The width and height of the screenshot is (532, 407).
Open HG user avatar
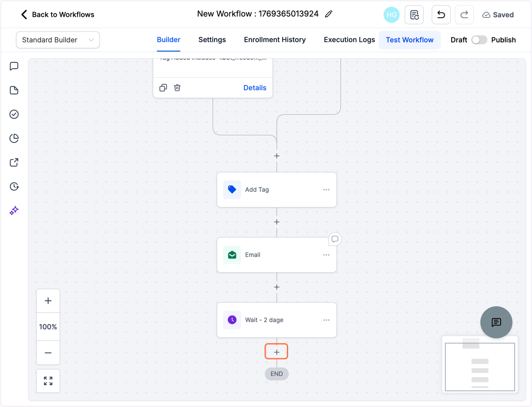pos(391,15)
